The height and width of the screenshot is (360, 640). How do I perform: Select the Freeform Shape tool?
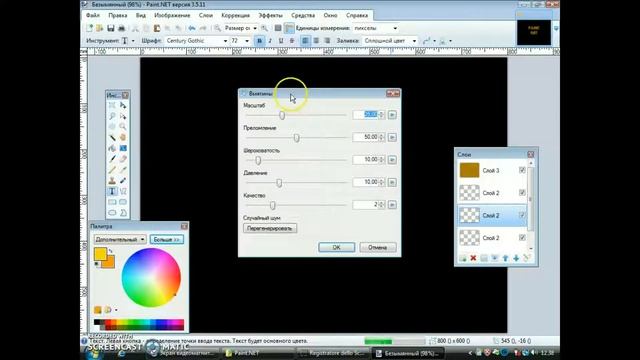coord(123,213)
